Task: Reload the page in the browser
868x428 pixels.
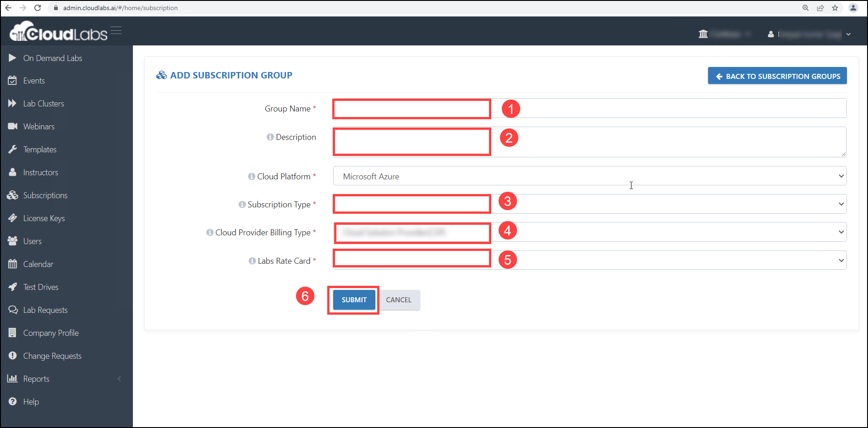Action: pyautogui.click(x=38, y=8)
